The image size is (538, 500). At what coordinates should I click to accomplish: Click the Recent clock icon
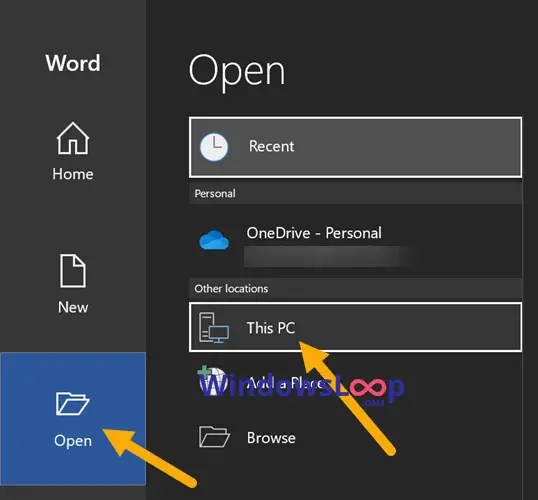214,147
